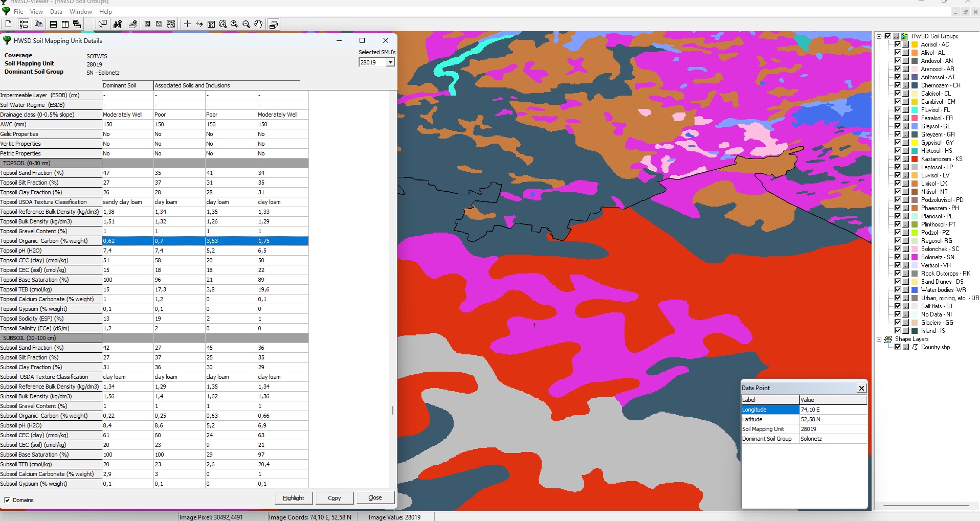
Task: Collapse the Shape Layers tree node
Action: [x=879, y=339]
